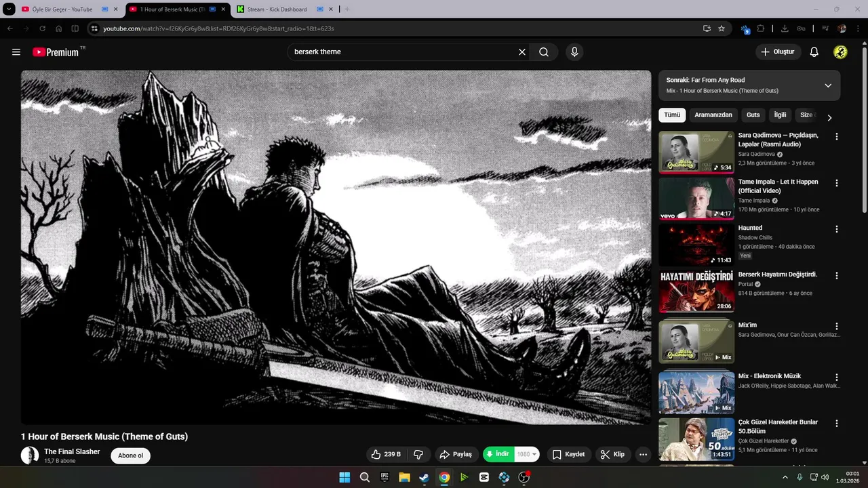Open Chrome tab search dropdown

click(9, 9)
